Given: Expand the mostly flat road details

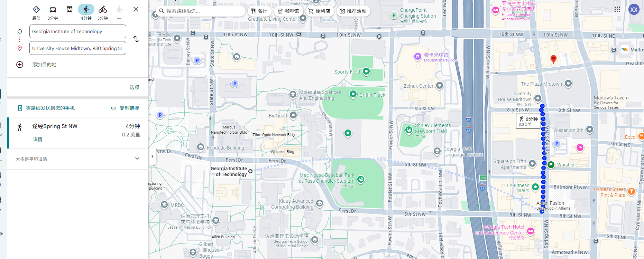Looking at the screenshot, I should 137,159.
